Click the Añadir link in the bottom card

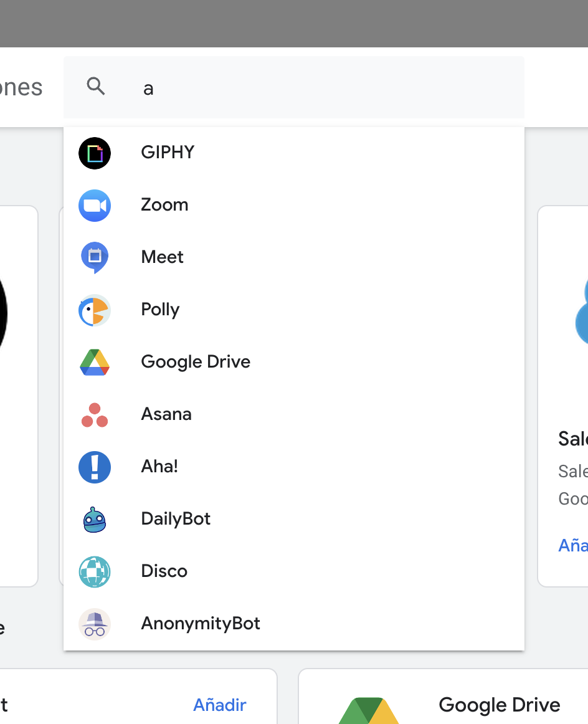(x=220, y=705)
